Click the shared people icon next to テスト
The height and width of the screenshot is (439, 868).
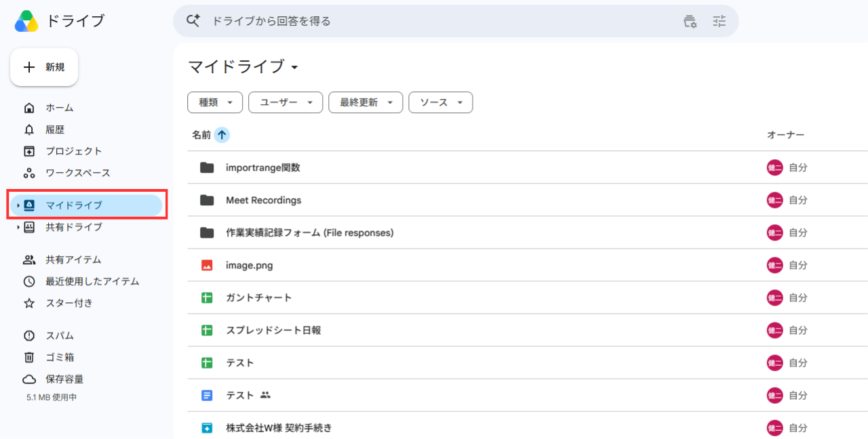pyautogui.click(x=265, y=395)
